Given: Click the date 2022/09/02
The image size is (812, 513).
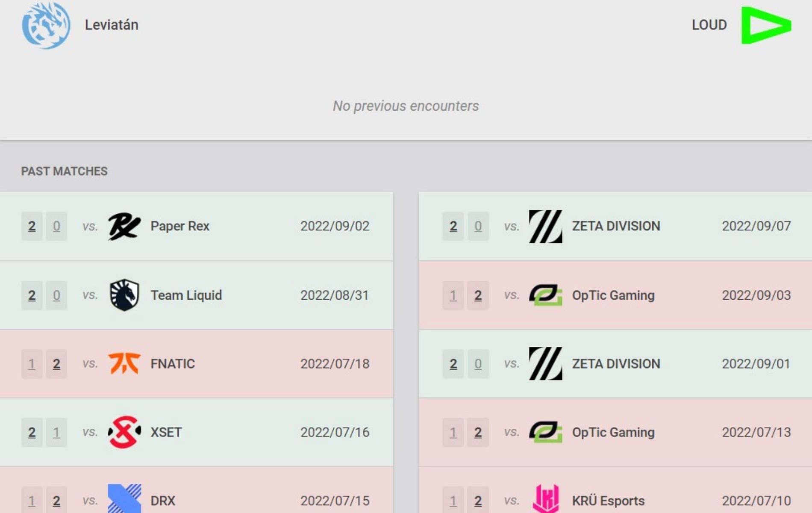Looking at the screenshot, I should coord(335,226).
